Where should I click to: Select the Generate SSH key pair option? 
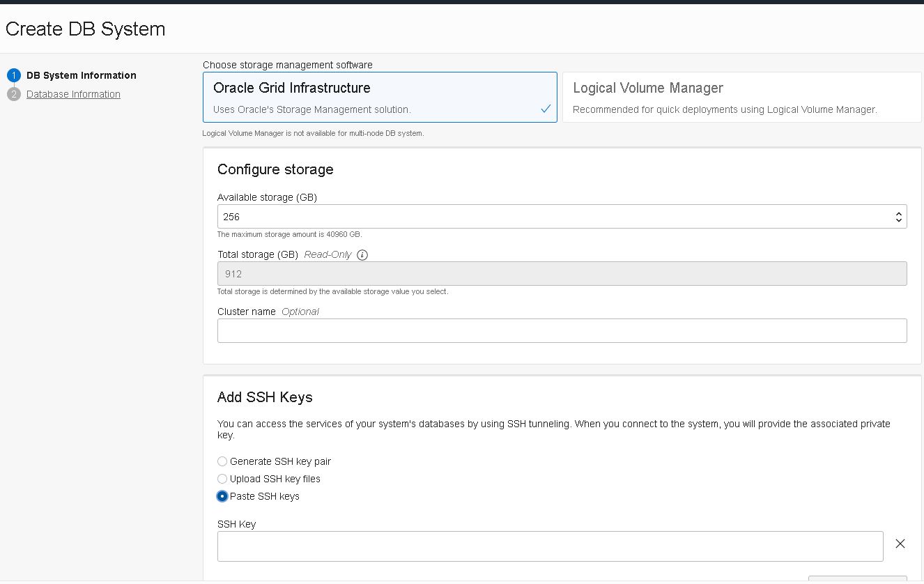[222, 461]
